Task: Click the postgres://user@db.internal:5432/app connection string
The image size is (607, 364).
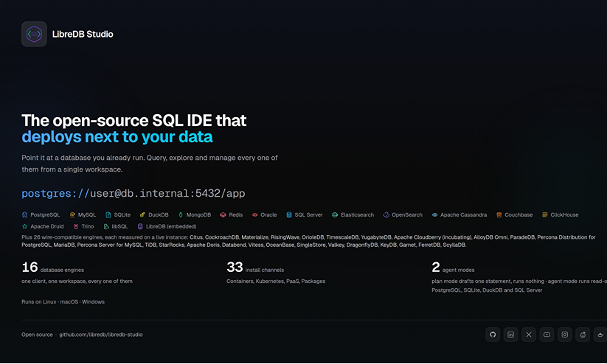Action: pos(133,193)
